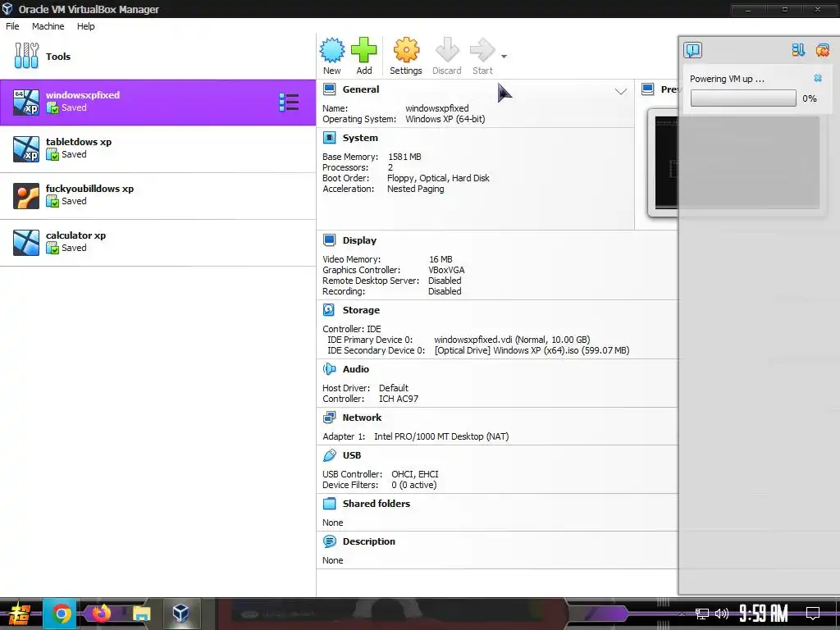The height and width of the screenshot is (630, 840).
Task: Click the notification center icon in panel
Action: click(692, 50)
